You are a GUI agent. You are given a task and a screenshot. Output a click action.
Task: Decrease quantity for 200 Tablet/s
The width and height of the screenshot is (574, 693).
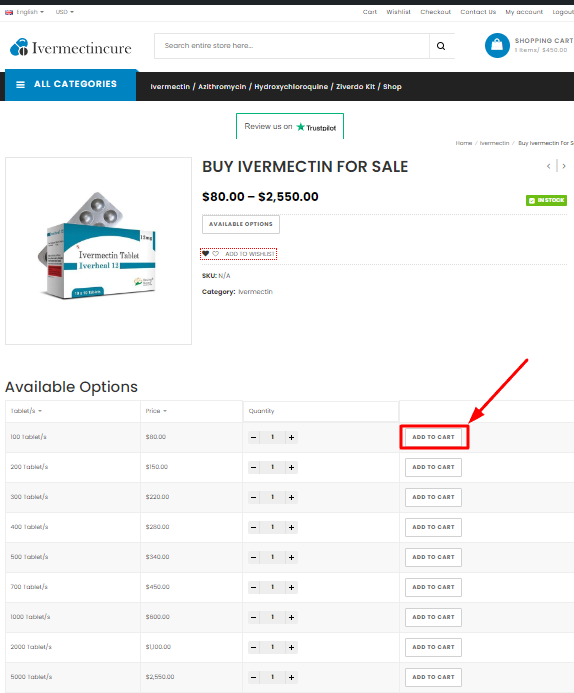pos(254,468)
